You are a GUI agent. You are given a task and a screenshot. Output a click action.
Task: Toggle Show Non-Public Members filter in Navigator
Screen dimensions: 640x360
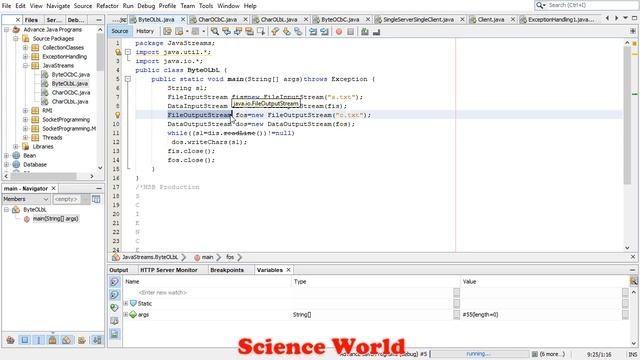tap(52, 340)
